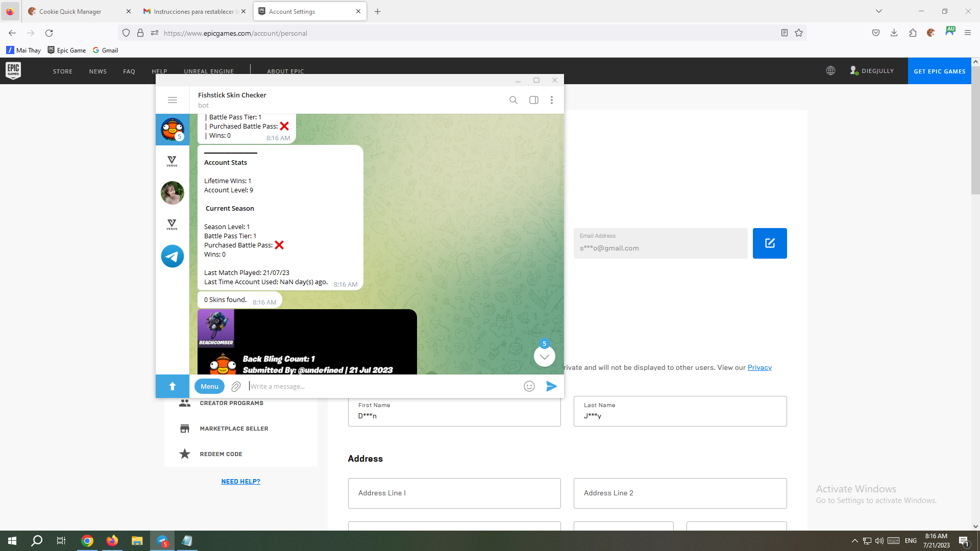Open Cookie Quick Manager extension icon
Screen dimensions: 980x551
coord(931,33)
